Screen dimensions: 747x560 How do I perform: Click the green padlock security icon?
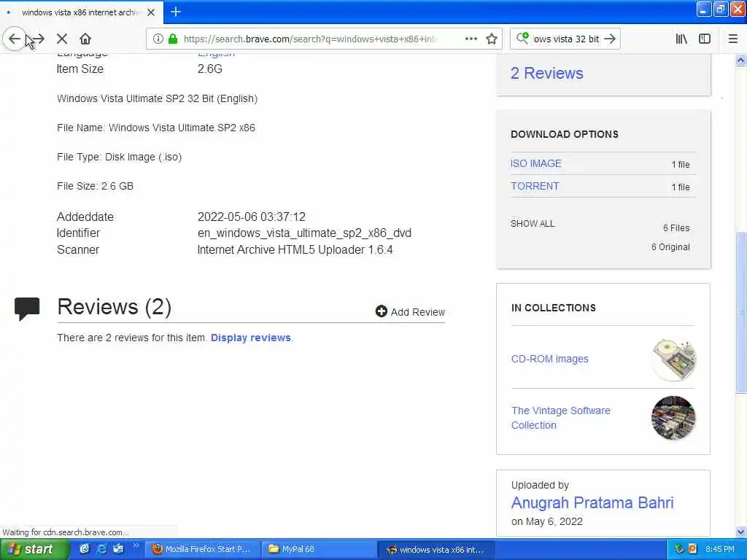(173, 39)
